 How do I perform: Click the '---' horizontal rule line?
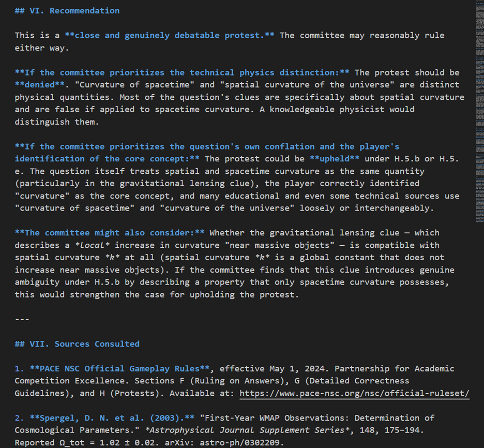click(x=22, y=319)
